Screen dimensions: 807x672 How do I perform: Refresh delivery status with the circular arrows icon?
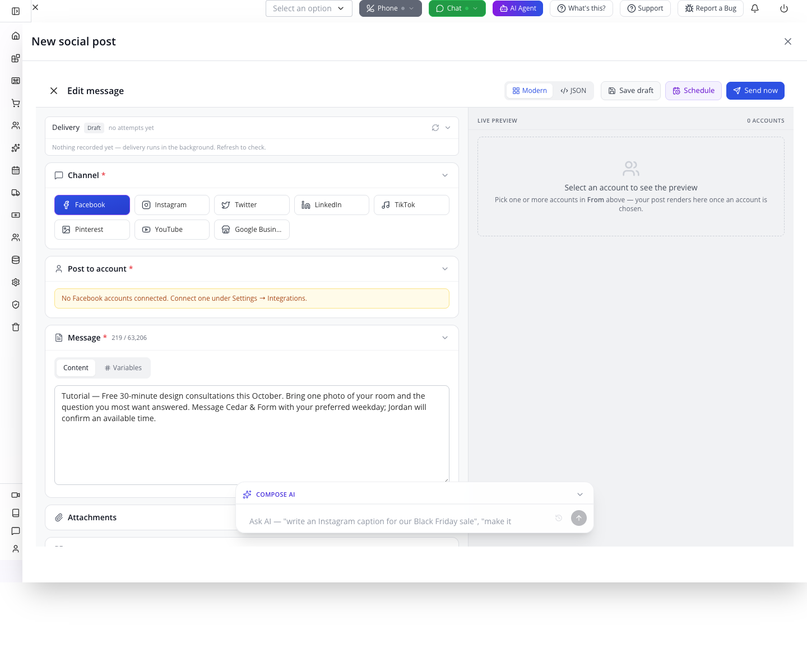pyautogui.click(x=435, y=128)
